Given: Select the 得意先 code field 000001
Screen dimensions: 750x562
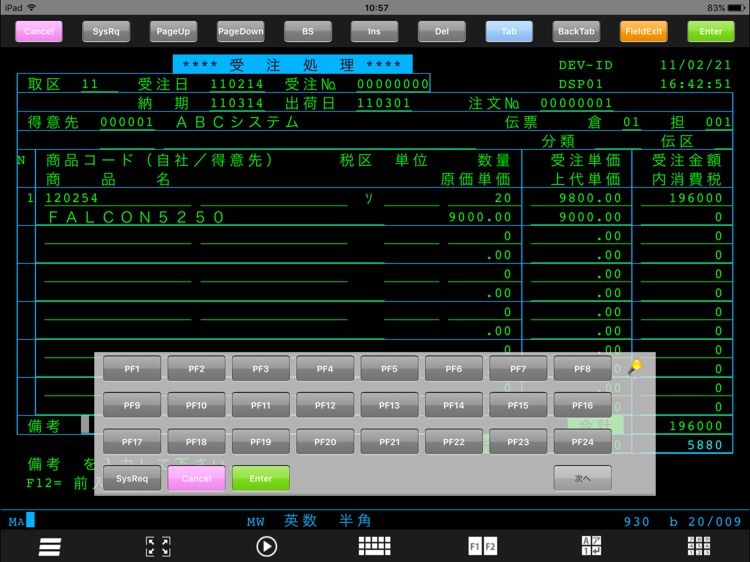Looking at the screenshot, I should point(127,122).
